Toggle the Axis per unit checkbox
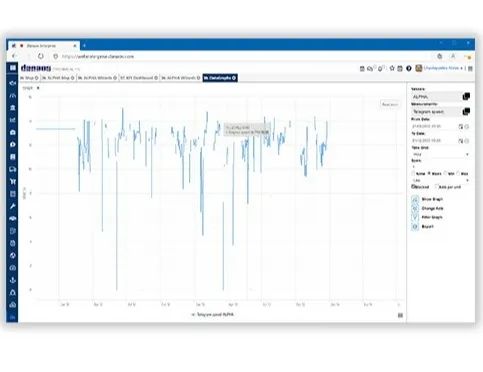 [x=437, y=187]
